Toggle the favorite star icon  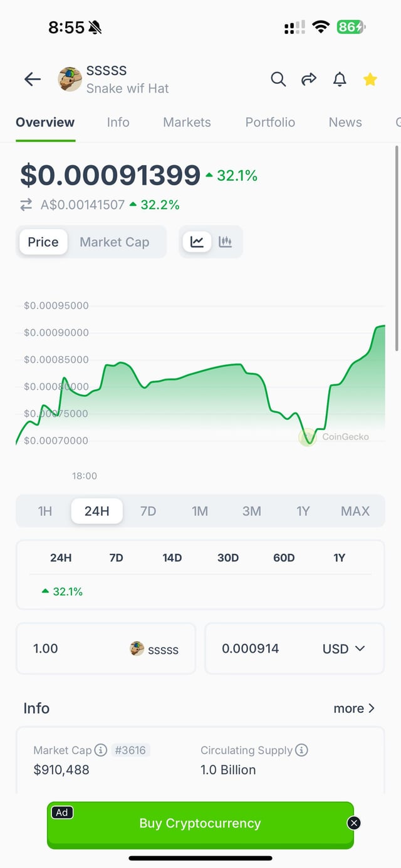(370, 79)
